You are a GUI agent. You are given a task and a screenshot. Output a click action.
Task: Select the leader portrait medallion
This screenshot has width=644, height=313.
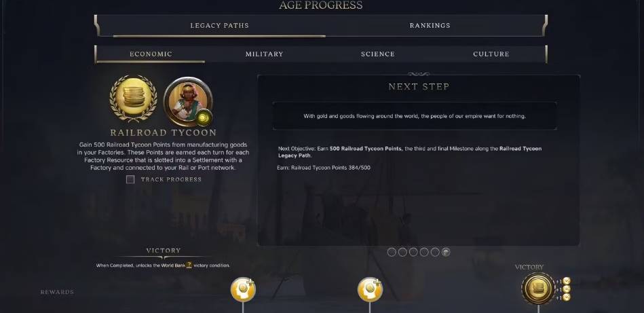tap(188, 101)
